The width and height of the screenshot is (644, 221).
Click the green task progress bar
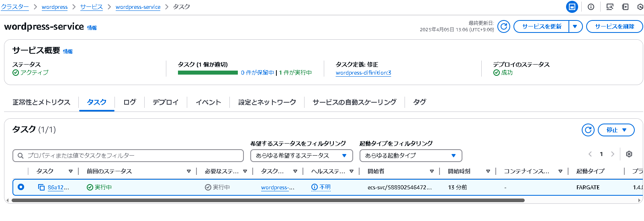(208, 73)
